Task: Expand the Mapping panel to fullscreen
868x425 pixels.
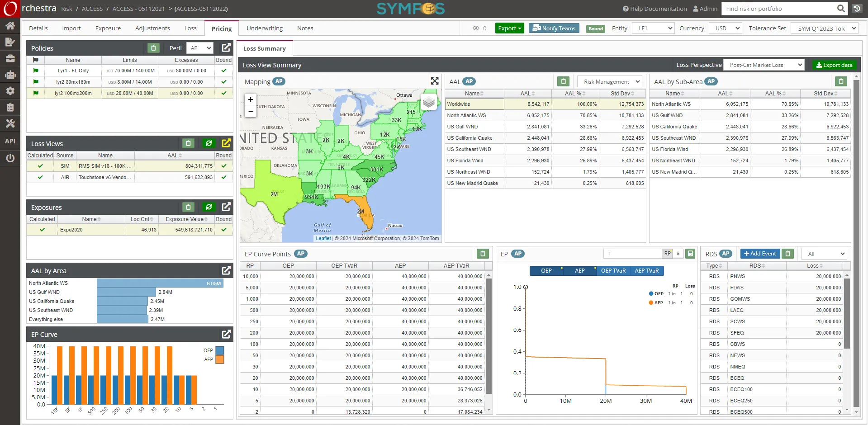Action: [434, 81]
